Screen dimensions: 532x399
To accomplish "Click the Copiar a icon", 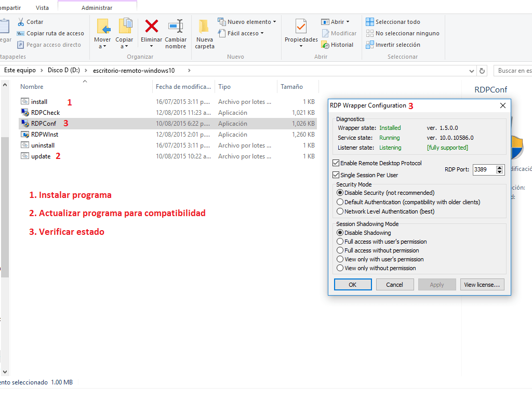I will coord(125,26).
